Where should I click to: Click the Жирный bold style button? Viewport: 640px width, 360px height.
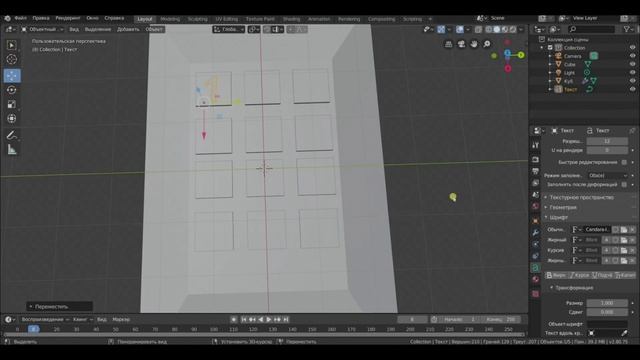(556, 276)
